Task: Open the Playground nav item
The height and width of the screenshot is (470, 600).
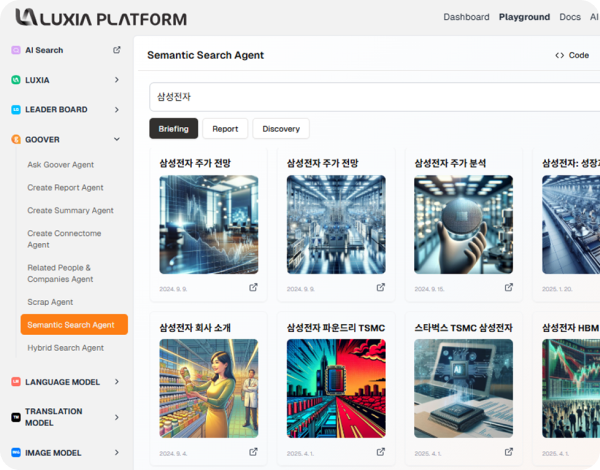Action: tap(524, 17)
